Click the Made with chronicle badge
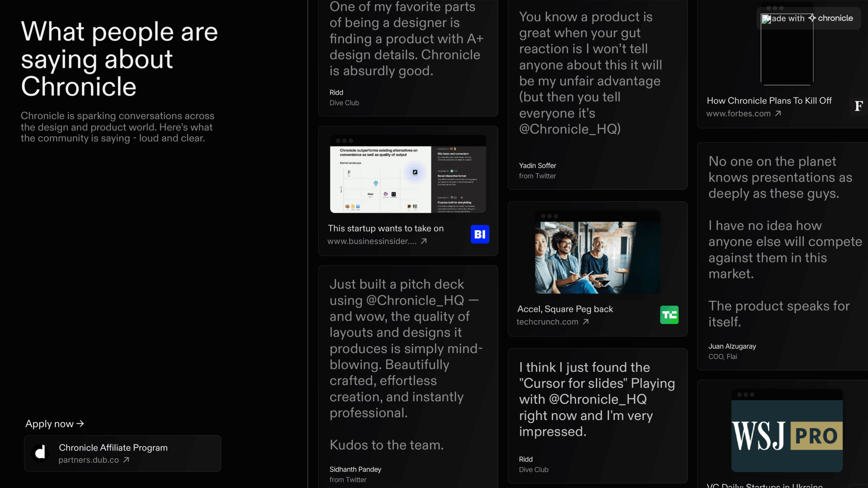The height and width of the screenshot is (488, 868). pyautogui.click(x=809, y=18)
